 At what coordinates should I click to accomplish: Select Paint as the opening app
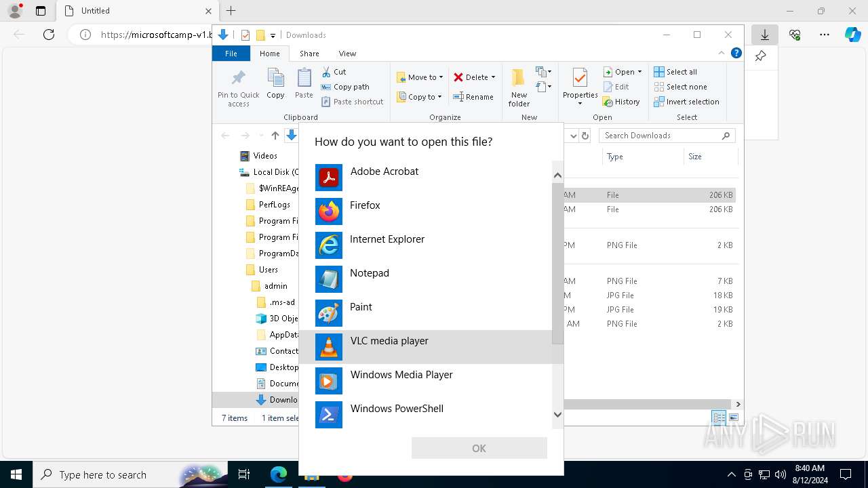(x=425, y=313)
